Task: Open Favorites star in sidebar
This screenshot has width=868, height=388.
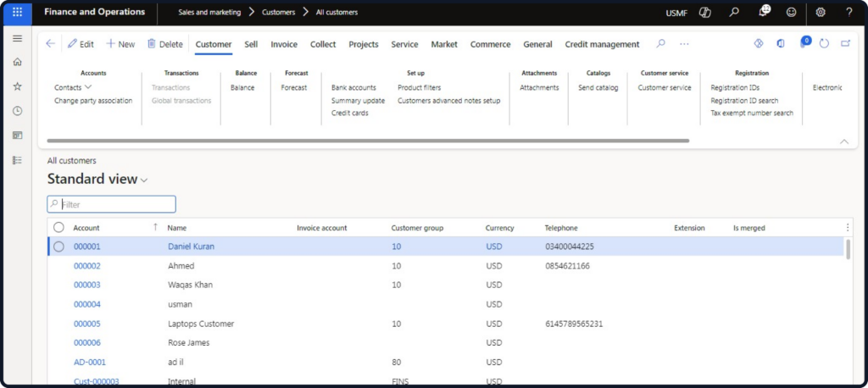Action: click(17, 86)
